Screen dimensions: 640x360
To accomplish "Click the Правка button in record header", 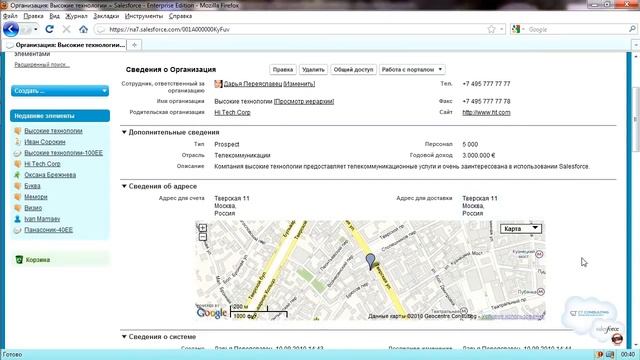I will (283, 70).
